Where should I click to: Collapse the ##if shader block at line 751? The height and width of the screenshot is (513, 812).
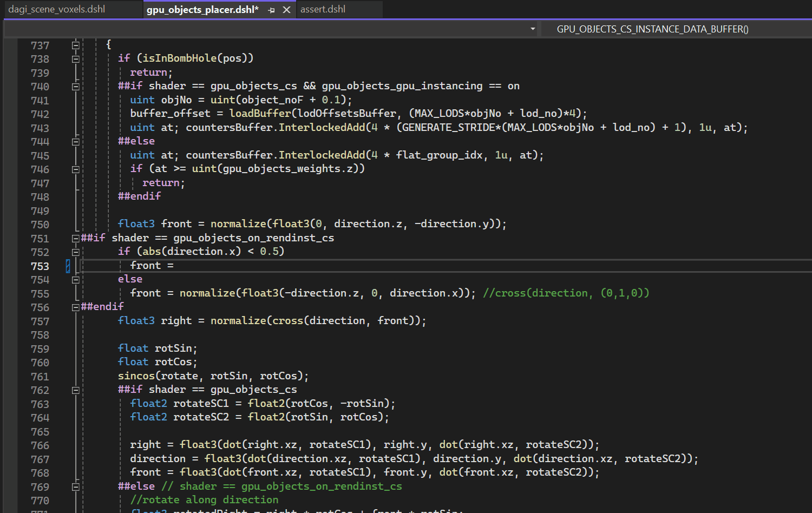(75, 238)
